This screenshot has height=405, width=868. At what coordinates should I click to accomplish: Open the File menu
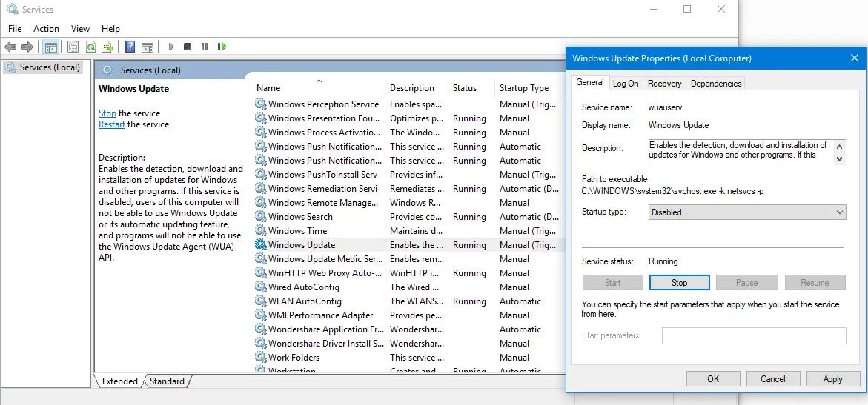[x=15, y=29]
